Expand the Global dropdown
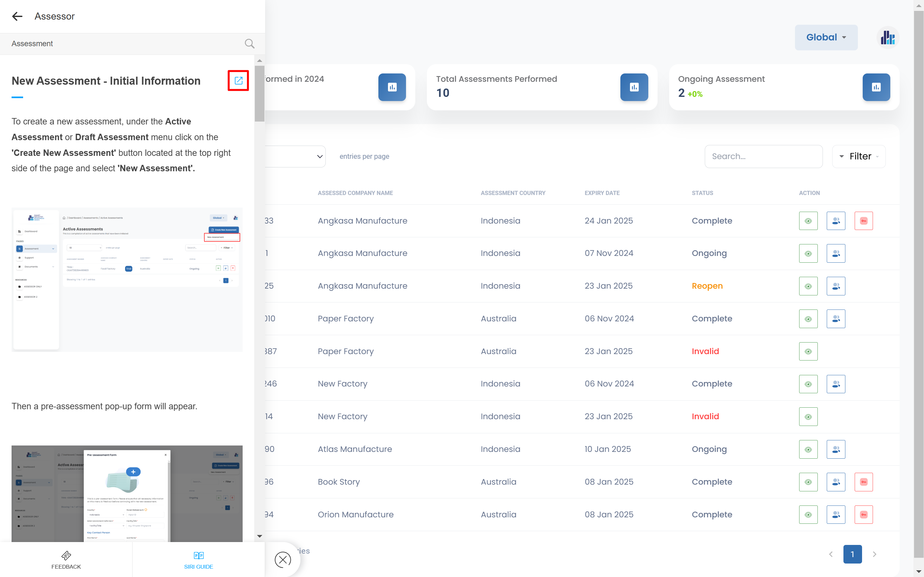 (x=826, y=38)
